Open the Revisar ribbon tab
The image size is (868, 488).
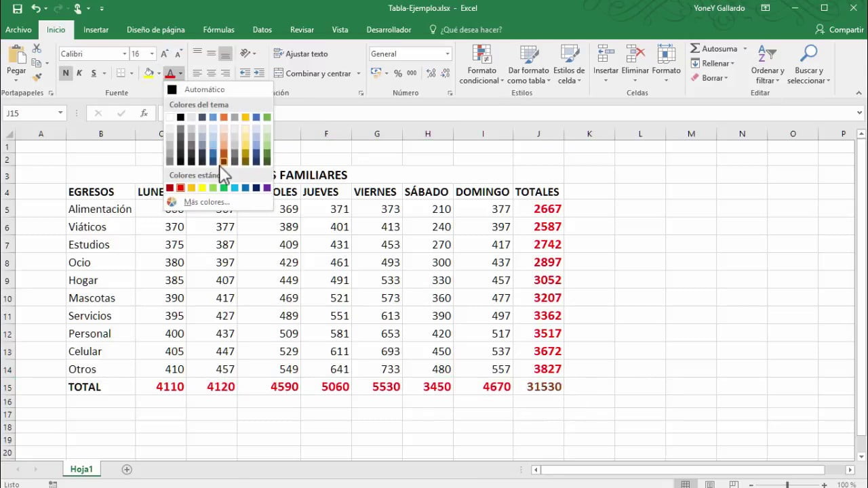point(302,30)
